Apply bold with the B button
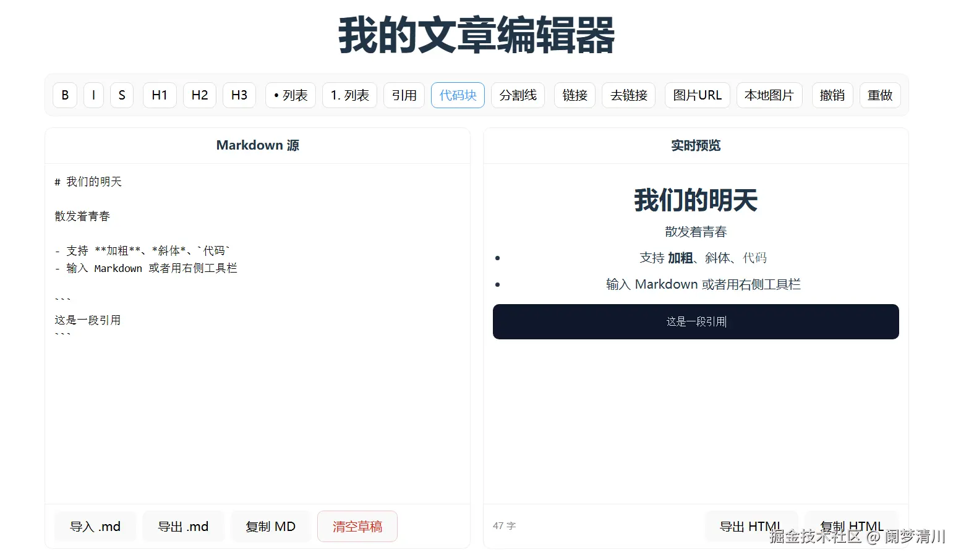 [65, 95]
